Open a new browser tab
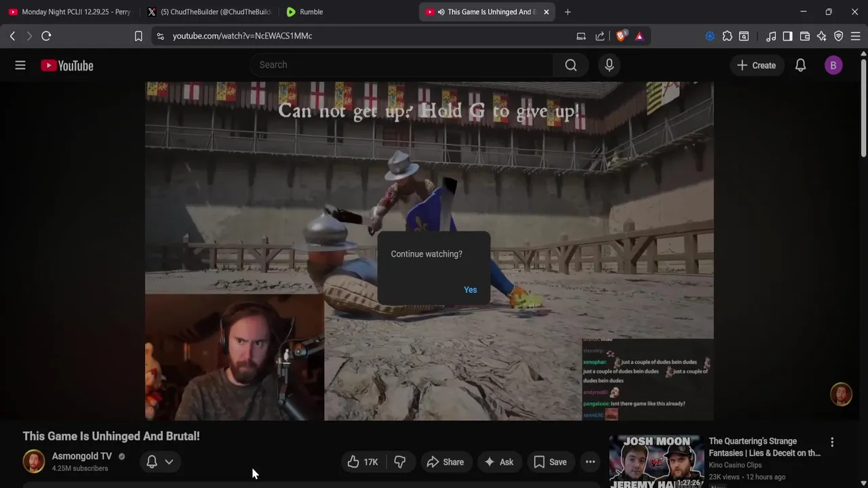This screenshot has width=868, height=488. (568, 12)
